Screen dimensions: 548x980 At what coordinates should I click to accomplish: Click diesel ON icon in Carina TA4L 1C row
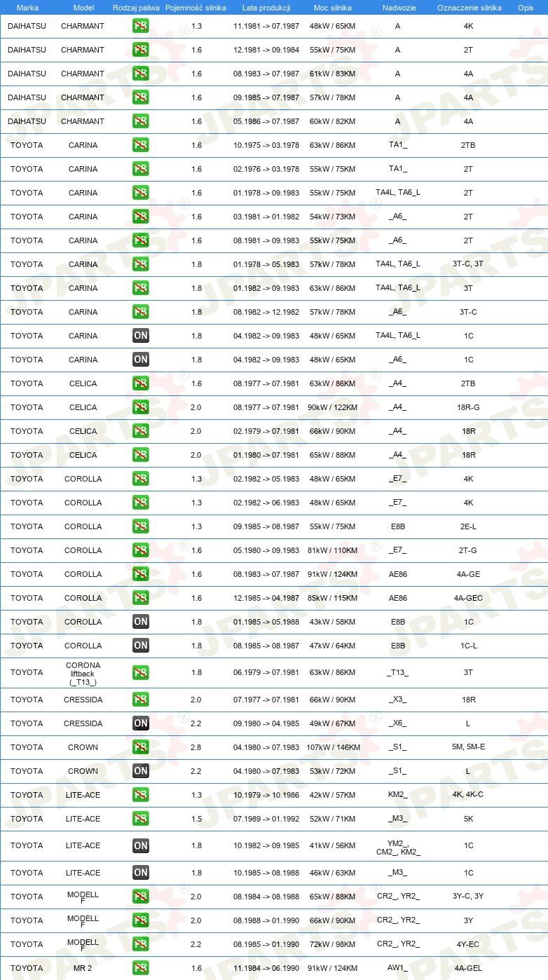click(141, 336)
